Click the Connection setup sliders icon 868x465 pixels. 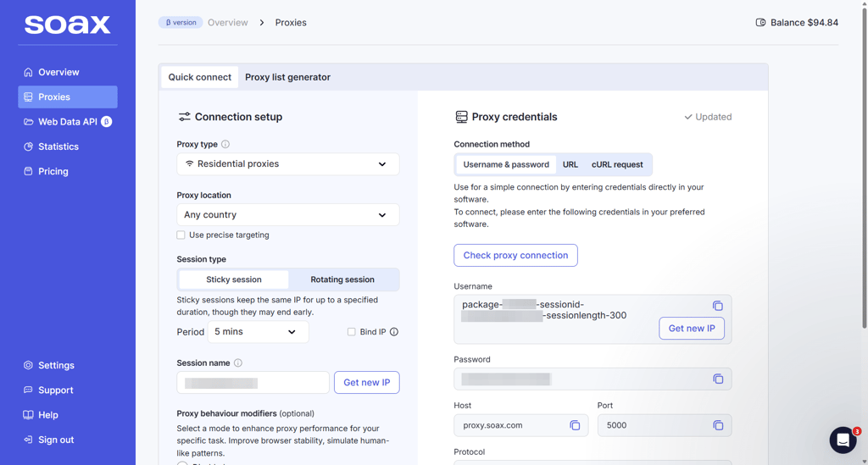tap(184, 117)
